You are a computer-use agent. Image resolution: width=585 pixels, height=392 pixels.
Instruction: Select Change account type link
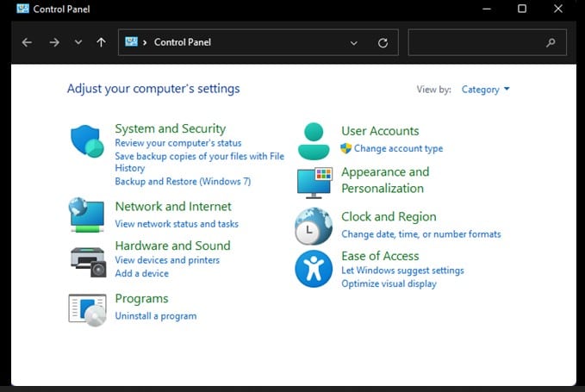[398, 148]
